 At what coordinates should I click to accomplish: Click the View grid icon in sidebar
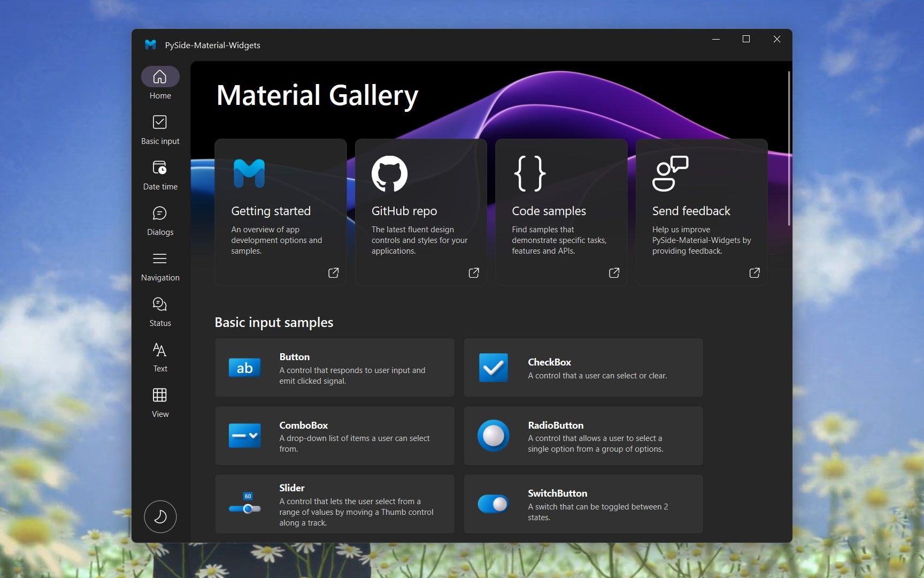160,395
